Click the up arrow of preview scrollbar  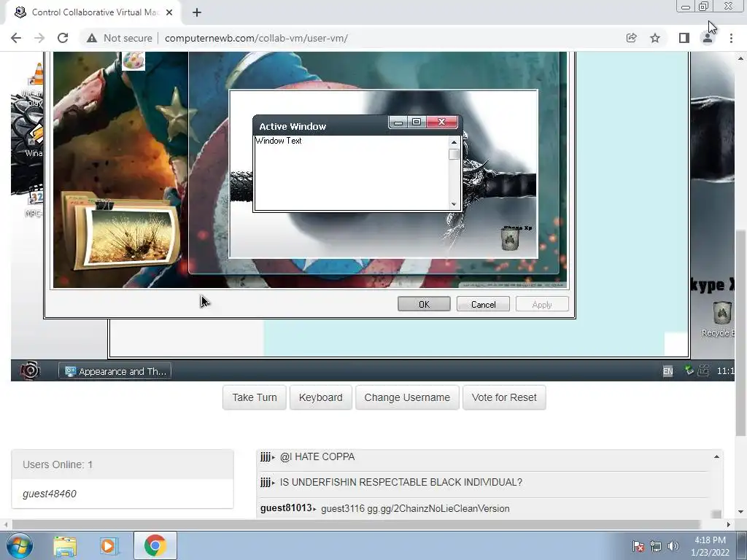click(x=454, y=142)
